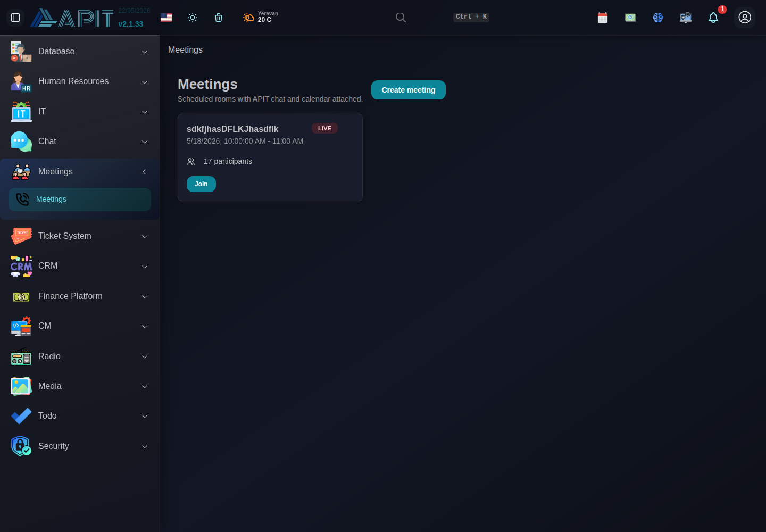The image size is (766, 532).
Task: Expand the Human Resources chevron
Action: tap(145, 82)
